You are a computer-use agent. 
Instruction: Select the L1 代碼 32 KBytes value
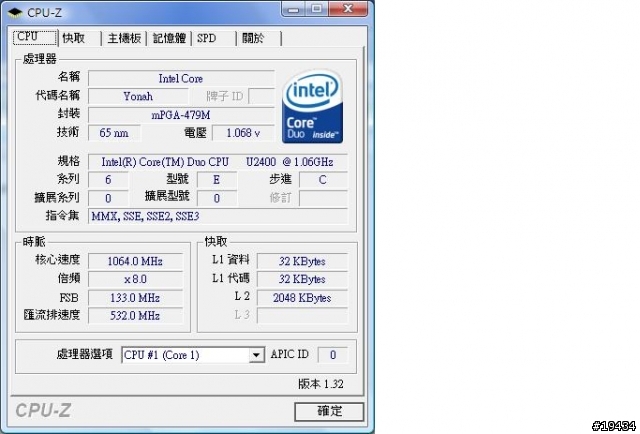point(302,279)
